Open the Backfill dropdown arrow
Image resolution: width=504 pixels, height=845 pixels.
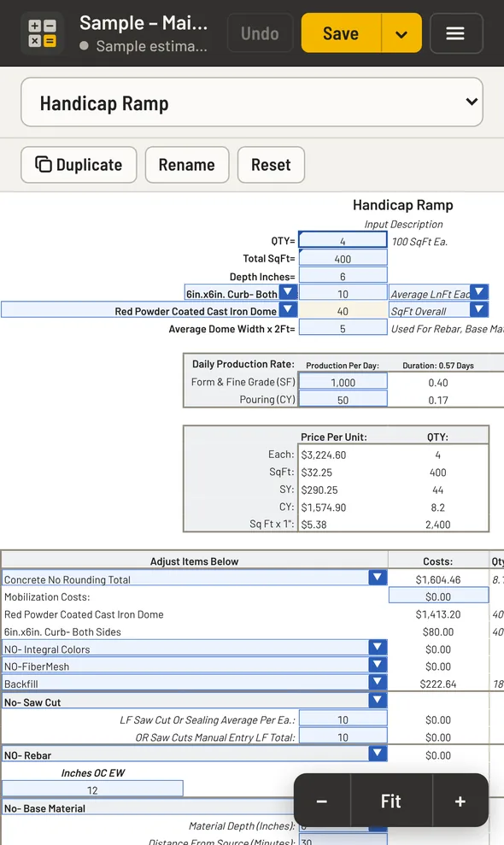point(378,682)
